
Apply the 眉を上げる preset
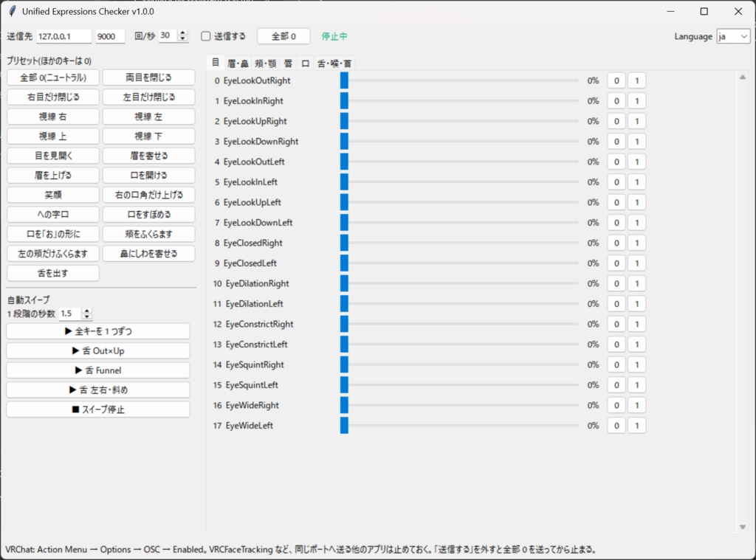click(x=53, y=176)
